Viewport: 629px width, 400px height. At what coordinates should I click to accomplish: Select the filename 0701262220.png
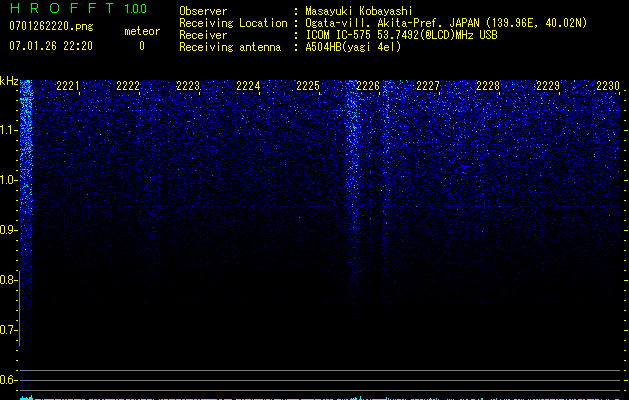51,26
